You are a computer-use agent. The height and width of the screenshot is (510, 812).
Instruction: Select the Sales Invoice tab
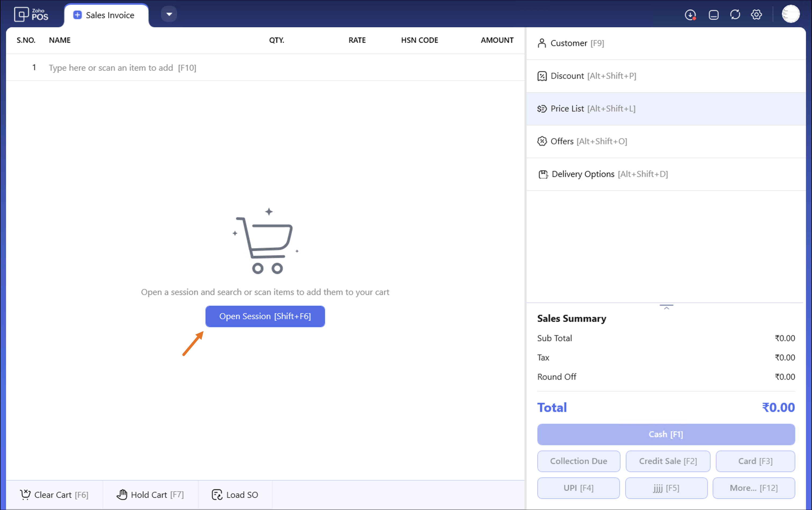click(106, 15)
